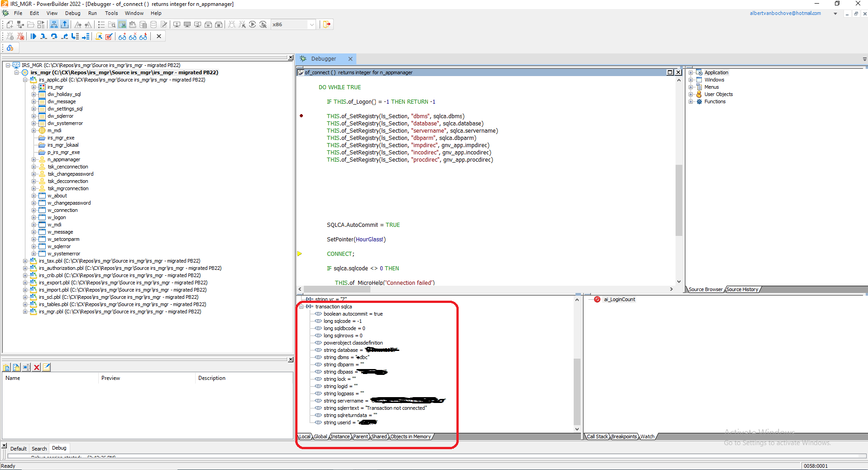The height and width of the screenshot is (470, 868).
Task: Toggle the breakpoint on the dbms SetRegistry line
Action: point(302,116)
